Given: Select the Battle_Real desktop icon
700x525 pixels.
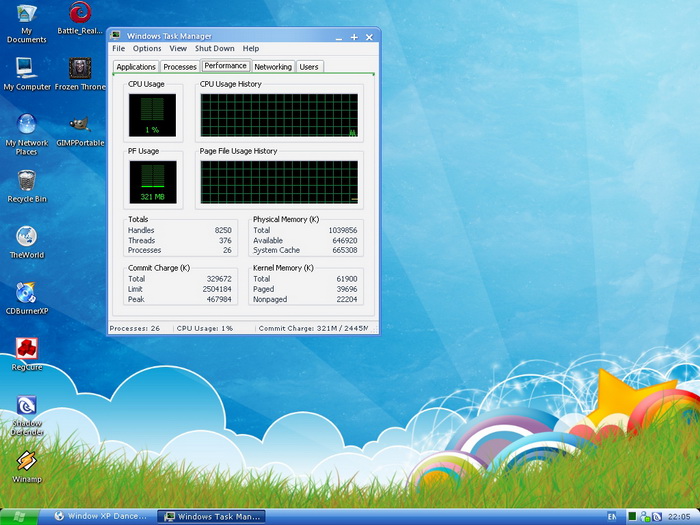Looking at the screenshot, I should point(80,19).
